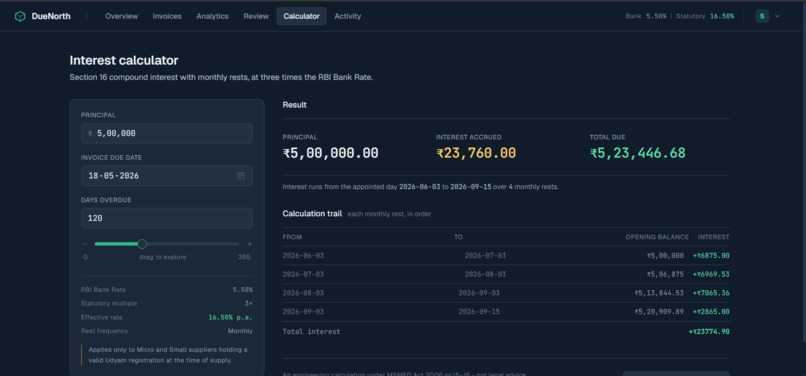
Task: Click the 2026-06-03 From cell in trail
Action: pos(303,256)
